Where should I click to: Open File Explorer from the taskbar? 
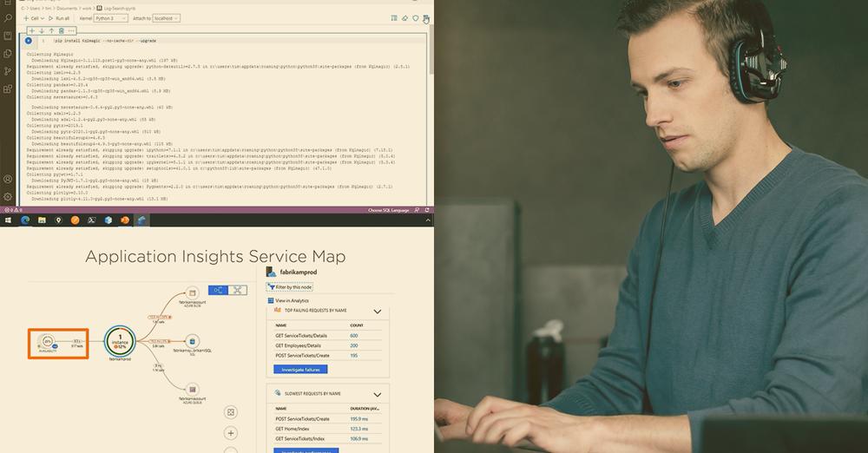pyautogui.click(x=42, y=220)
